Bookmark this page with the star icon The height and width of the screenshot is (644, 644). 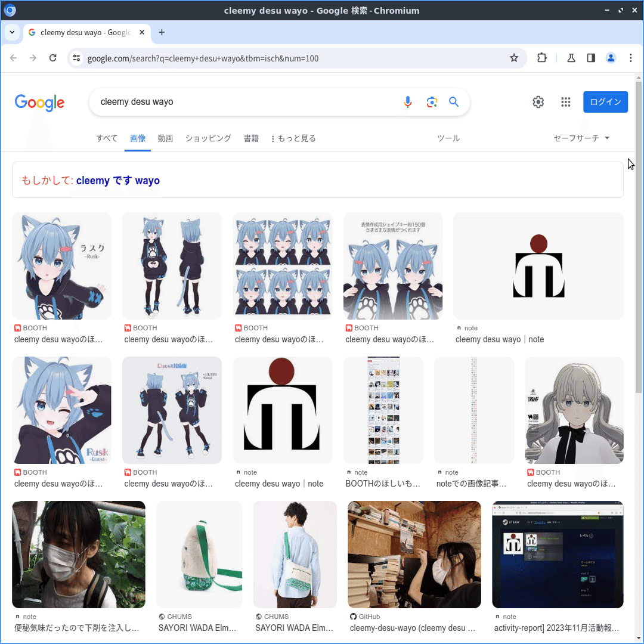click(514, 58)
